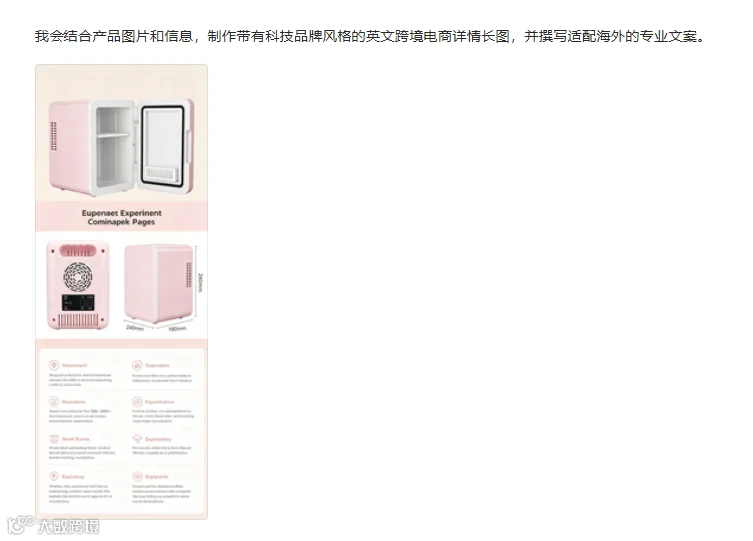
Task: Click the 大数跨境 watermark logo icon
Action: 21,525
